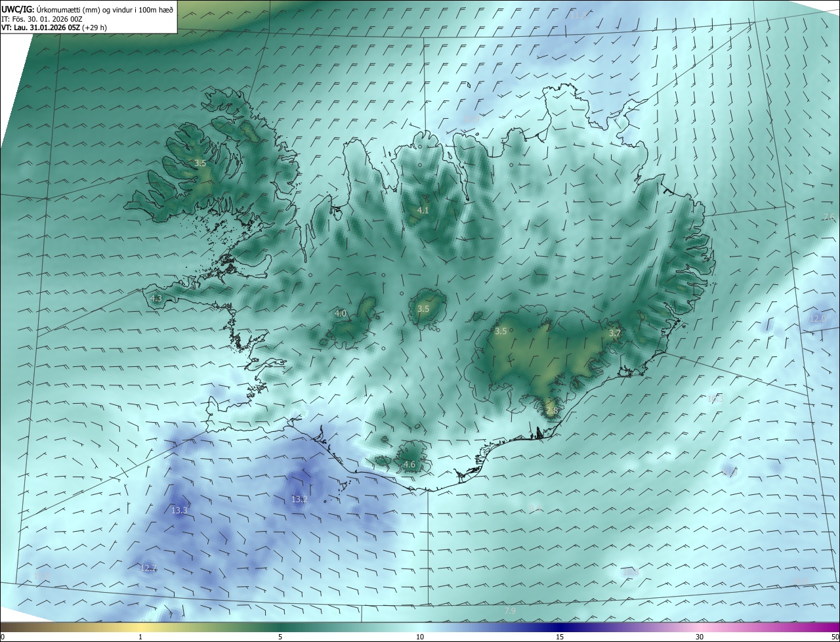Select the 10 tick on the color scale
This screenshot has height=642, width=840.
tap(420, 637)
